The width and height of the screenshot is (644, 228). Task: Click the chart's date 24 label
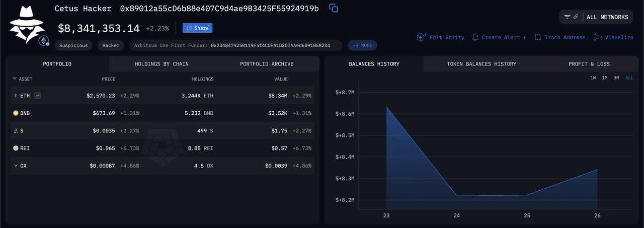(456, 215)
